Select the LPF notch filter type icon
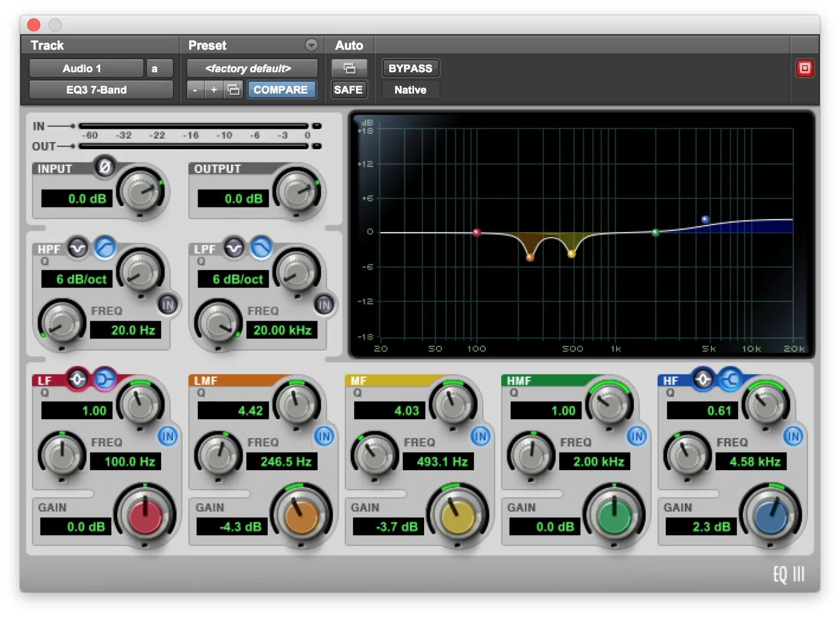The height and width of the screenshot is (617, 840). [234, 248]
